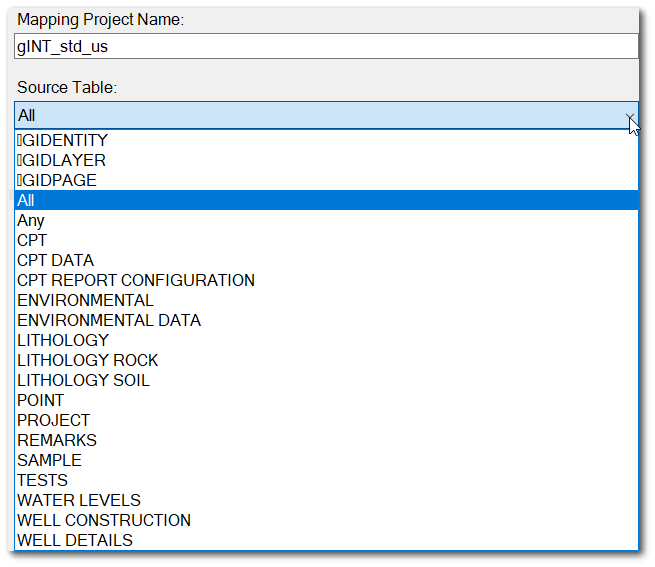Click the Source Table combo box field
The height and width of the screenshot is (567, 655).
[x=326, y=115]
